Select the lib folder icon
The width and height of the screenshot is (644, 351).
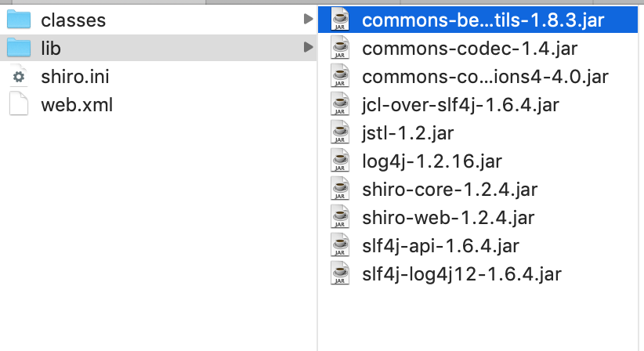pyautogui.click(x=19, y=47)
